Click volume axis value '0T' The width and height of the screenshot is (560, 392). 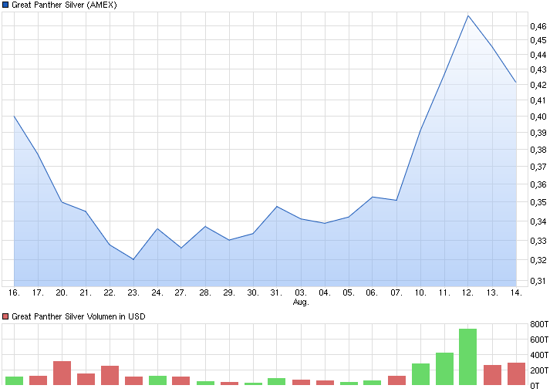535,386
